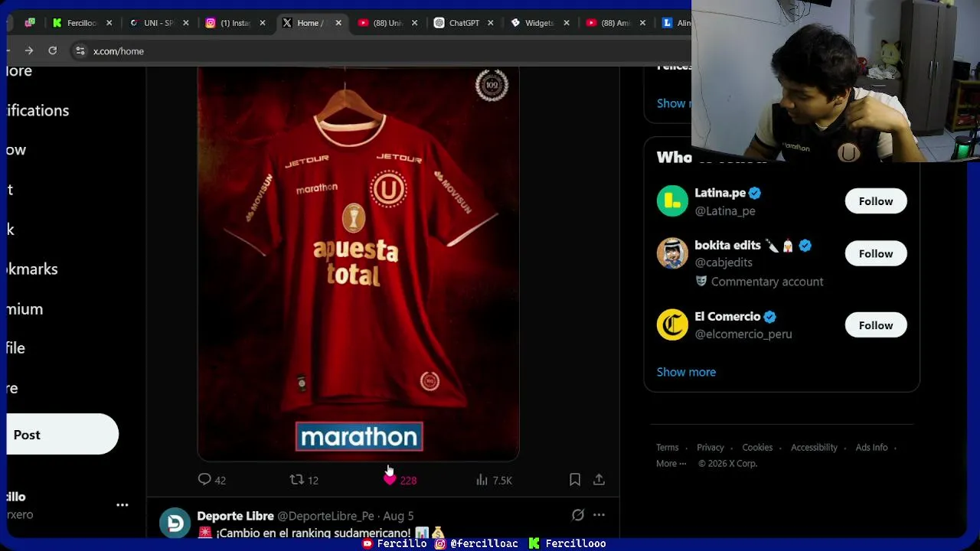Close the X Home tab
The image size is (980, 551).
(x=338, y=23)
